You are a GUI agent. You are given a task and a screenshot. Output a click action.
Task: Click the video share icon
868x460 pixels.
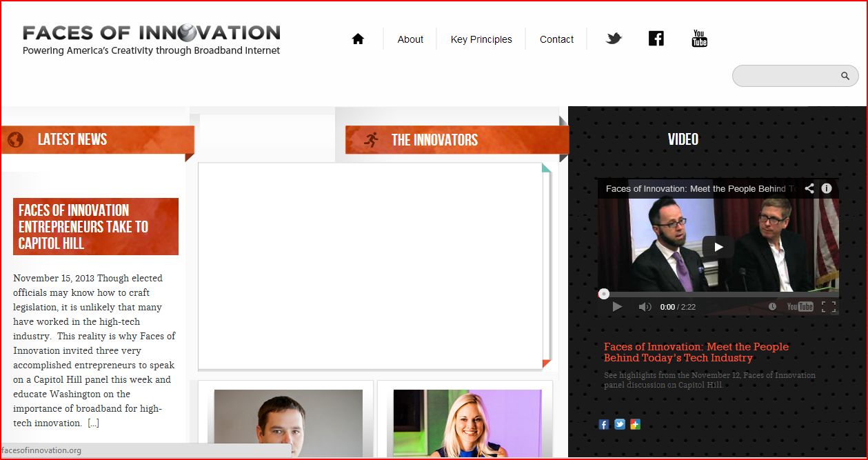point(809,188)
